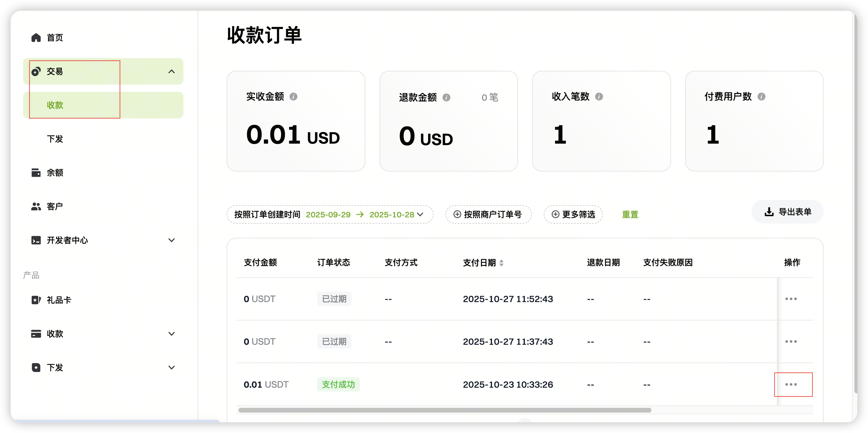Open the 余额 wallet sidebar item

pyautogui.click(x=55, y=173)
